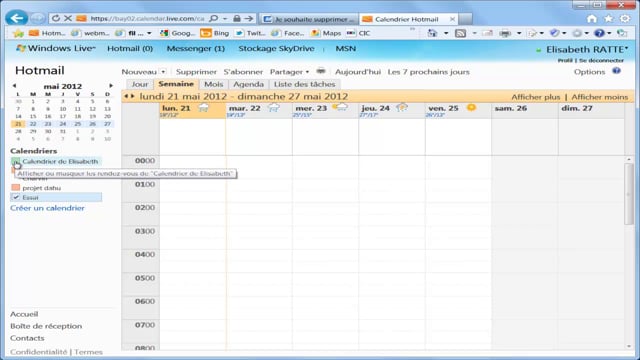Viewport: 640px width, 360px height.
Task: Close the Calendrier Hotmail browser tab
Action: (452, 19)
